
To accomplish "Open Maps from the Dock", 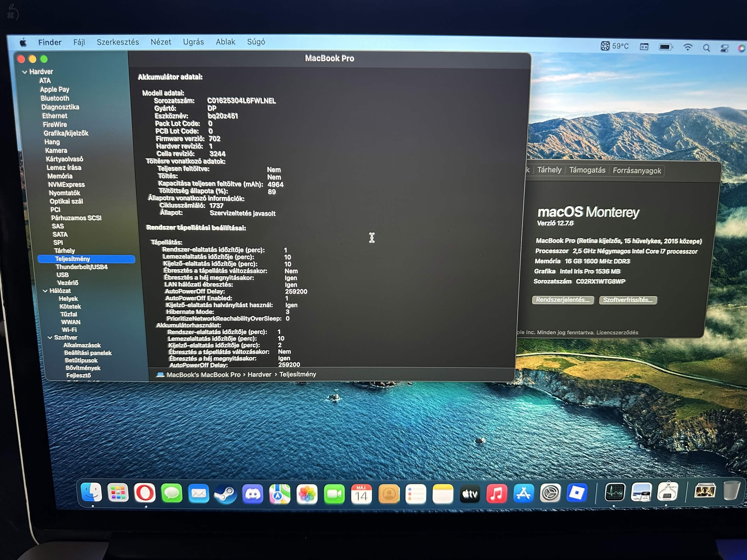I will tap(280, 494).
